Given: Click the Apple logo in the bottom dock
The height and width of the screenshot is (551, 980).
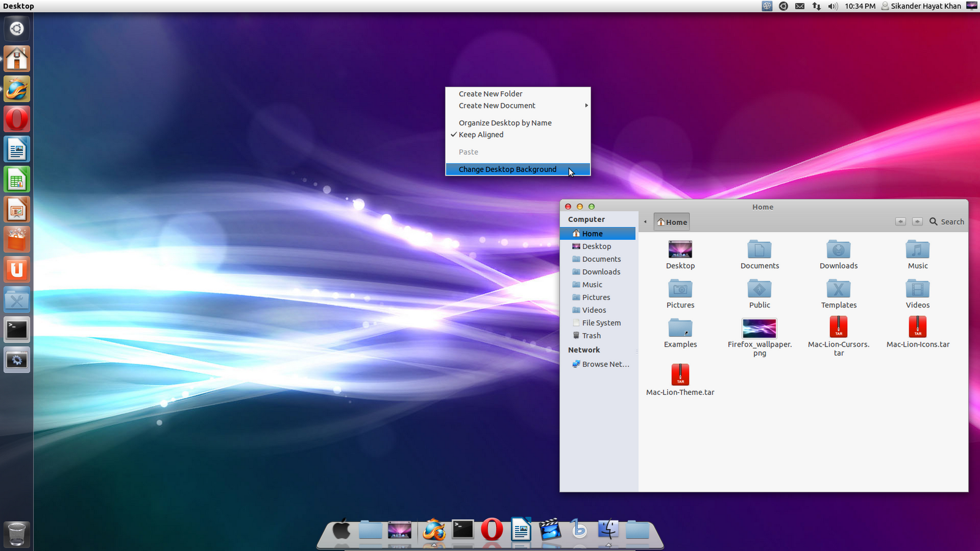Looking at the screenshot, I should click(x=341, y=530).
